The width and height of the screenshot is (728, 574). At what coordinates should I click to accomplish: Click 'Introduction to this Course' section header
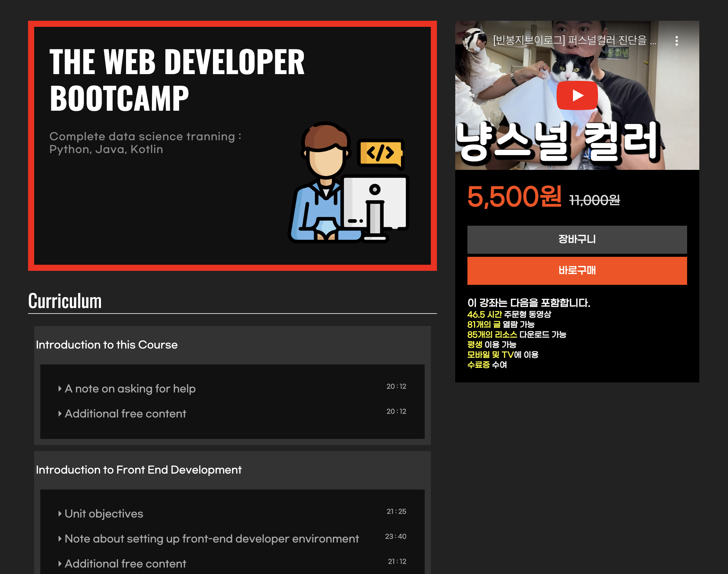point(106,345)
